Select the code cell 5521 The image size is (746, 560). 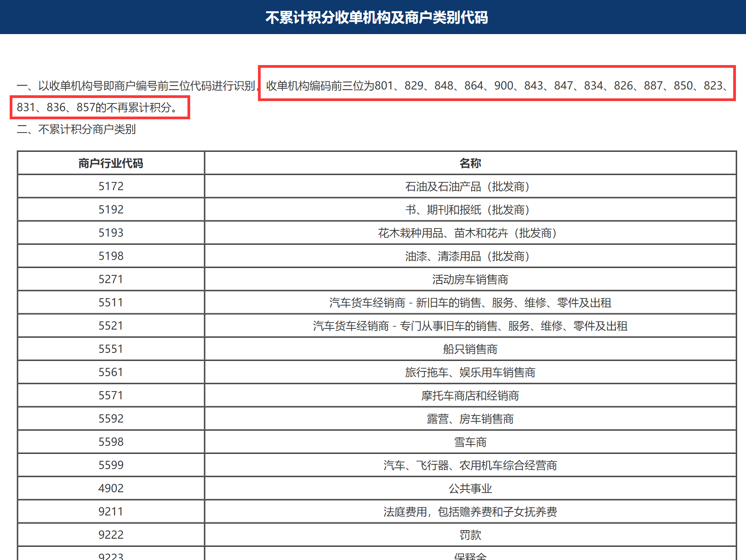(x=111, y=326)
